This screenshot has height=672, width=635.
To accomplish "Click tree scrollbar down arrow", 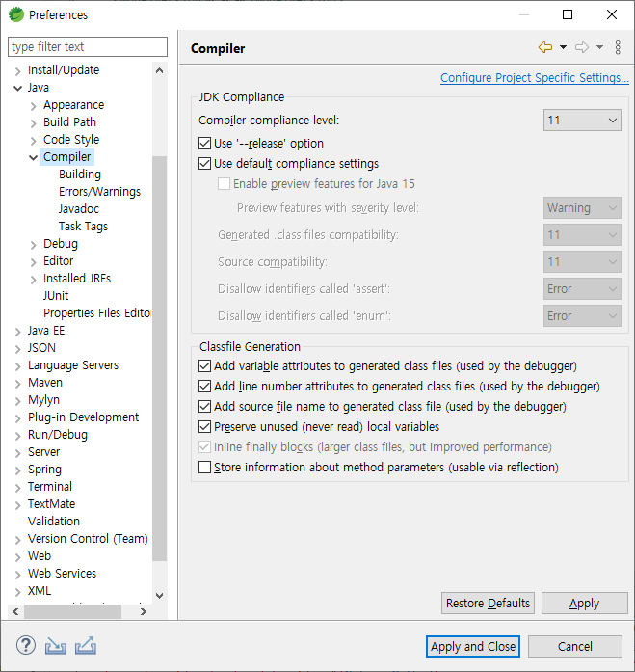I will tap(159, 595).
